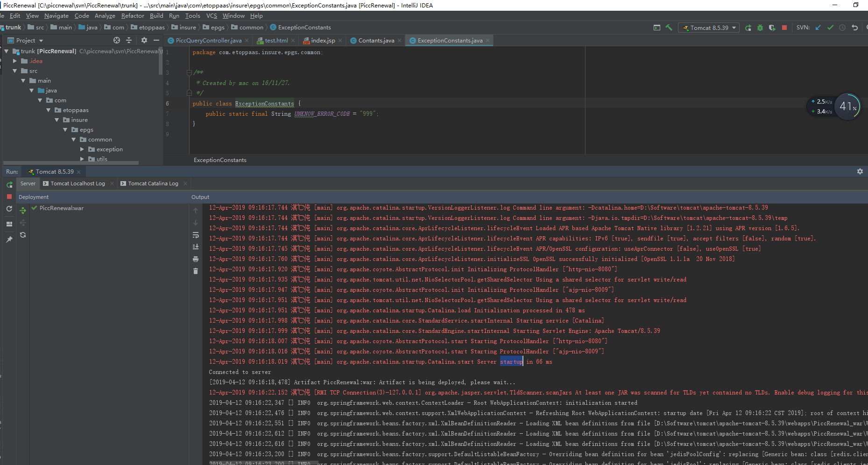
Task: Open the Tomcat Localhost Log tab
Action: (78, 183)
